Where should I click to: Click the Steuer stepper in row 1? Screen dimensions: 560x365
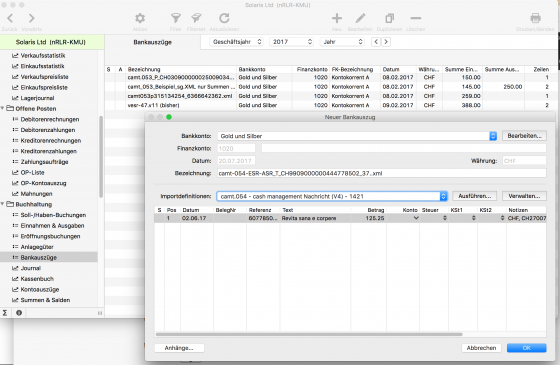pos(445,218)
